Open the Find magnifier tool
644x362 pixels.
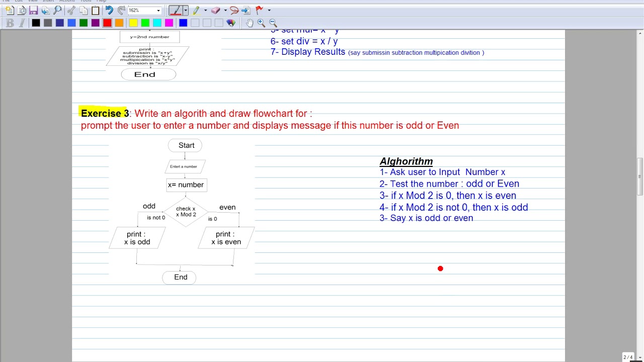tap(57, 10)
